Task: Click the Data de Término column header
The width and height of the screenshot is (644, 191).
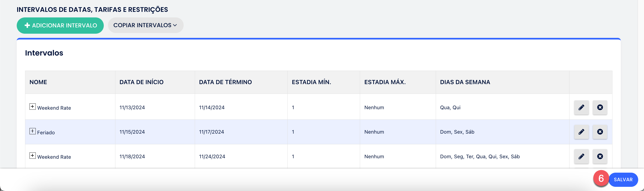Action: tap(225, 82)
